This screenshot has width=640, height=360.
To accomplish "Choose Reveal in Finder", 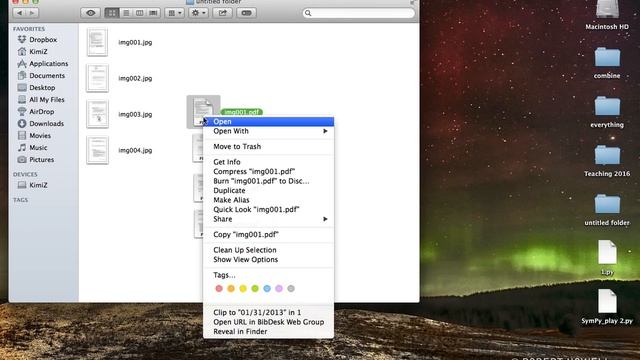I will point(268,331).
